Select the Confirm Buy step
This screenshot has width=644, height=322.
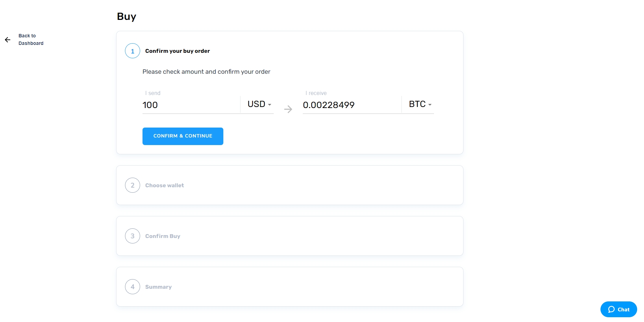pos(290,236)
